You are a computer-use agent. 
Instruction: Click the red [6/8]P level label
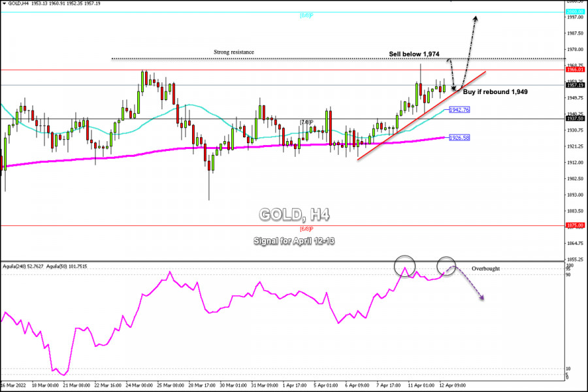306,229
